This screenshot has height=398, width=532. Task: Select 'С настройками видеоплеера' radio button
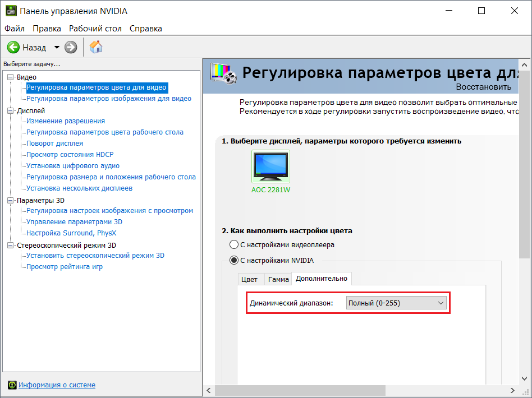tap(234, 244)
